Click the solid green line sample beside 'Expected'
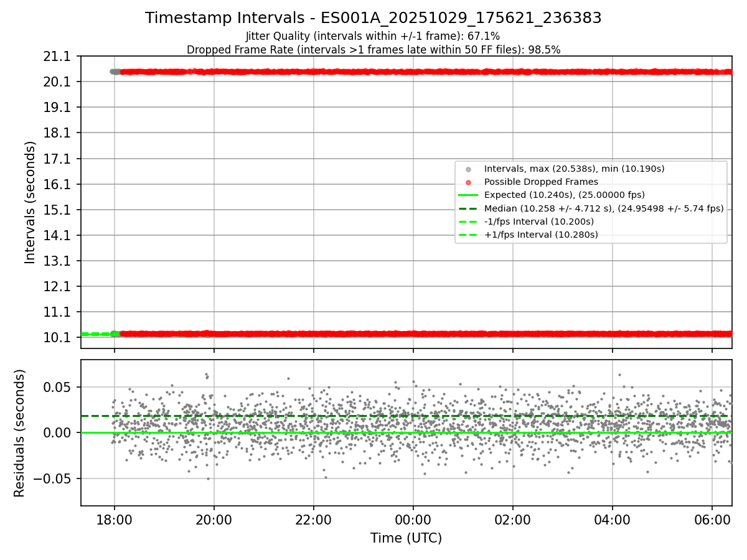Image resolution: width=747 pixels, height=560 pixels. (x=468, y=195)
